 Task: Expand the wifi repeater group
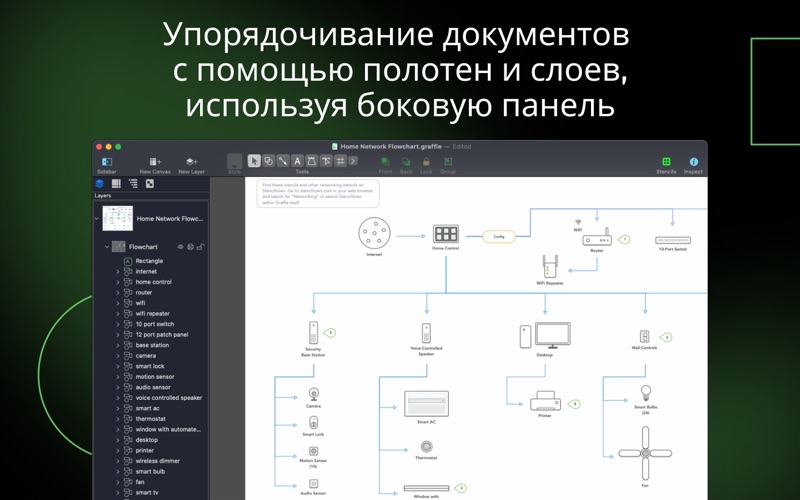118,314
